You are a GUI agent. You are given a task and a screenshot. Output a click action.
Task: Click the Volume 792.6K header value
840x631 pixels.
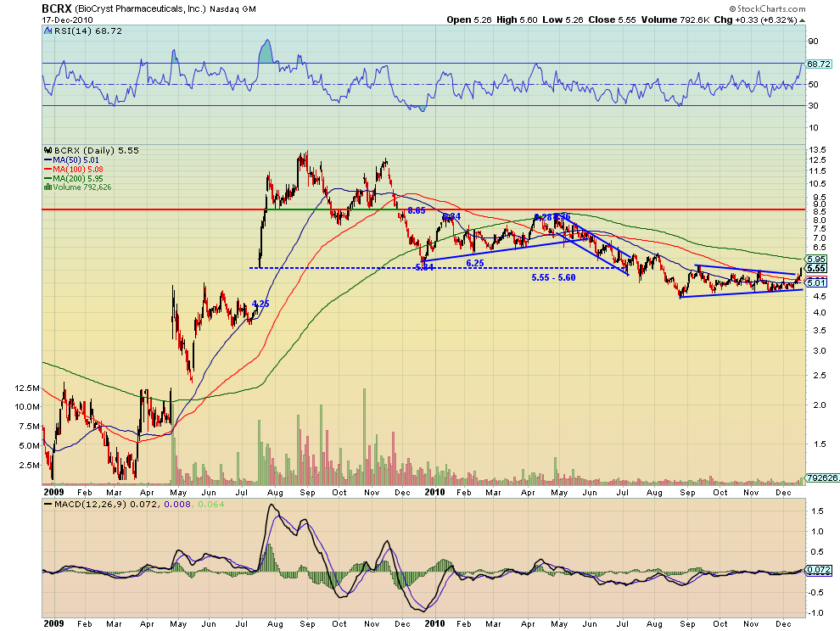[x=675, y=20]
